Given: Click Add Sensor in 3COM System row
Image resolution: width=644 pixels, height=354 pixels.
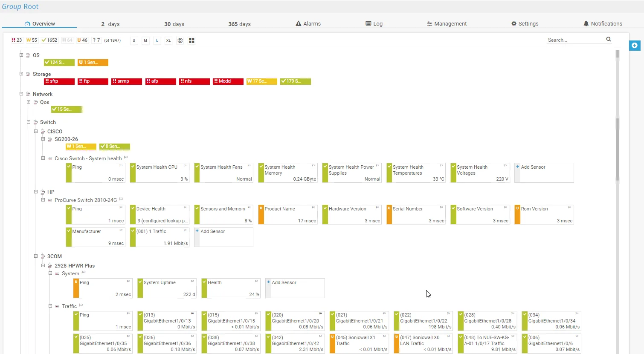Looking at the screenshot, I should (x=295, y=288).
